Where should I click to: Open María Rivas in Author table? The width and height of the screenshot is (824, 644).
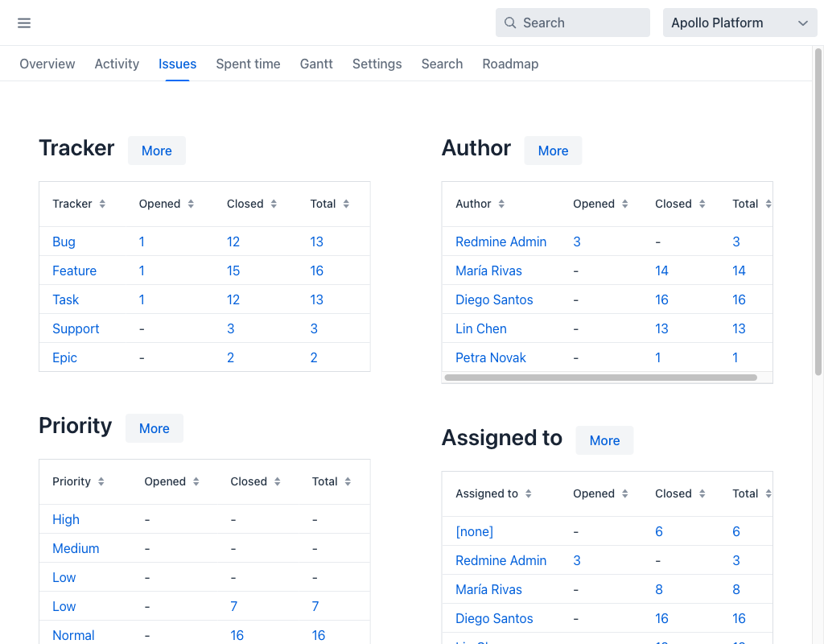[488, 270]
